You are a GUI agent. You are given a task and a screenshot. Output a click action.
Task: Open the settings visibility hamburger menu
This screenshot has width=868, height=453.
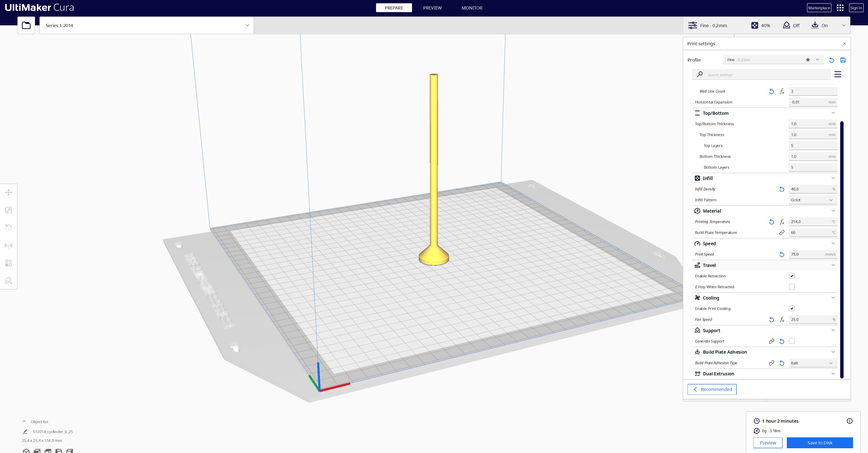(837, 74)
